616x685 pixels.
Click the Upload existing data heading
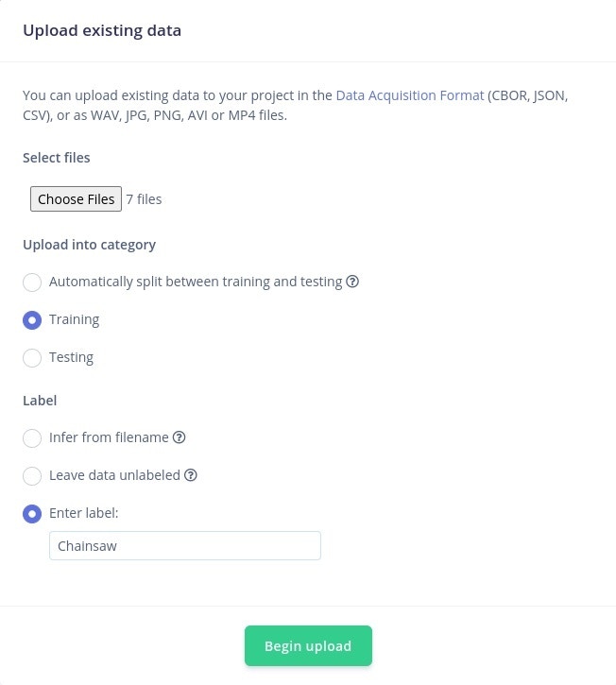102,30
